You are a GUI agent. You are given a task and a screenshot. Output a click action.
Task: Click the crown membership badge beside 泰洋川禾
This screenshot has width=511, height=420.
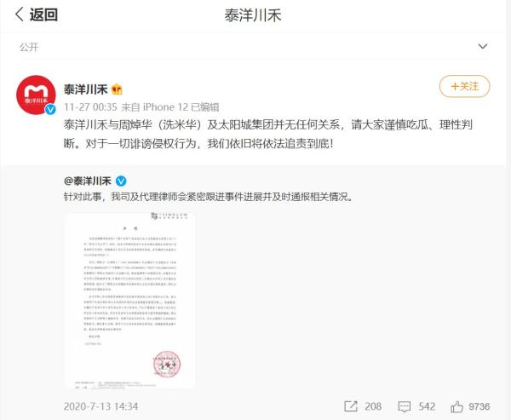(117, 89)
